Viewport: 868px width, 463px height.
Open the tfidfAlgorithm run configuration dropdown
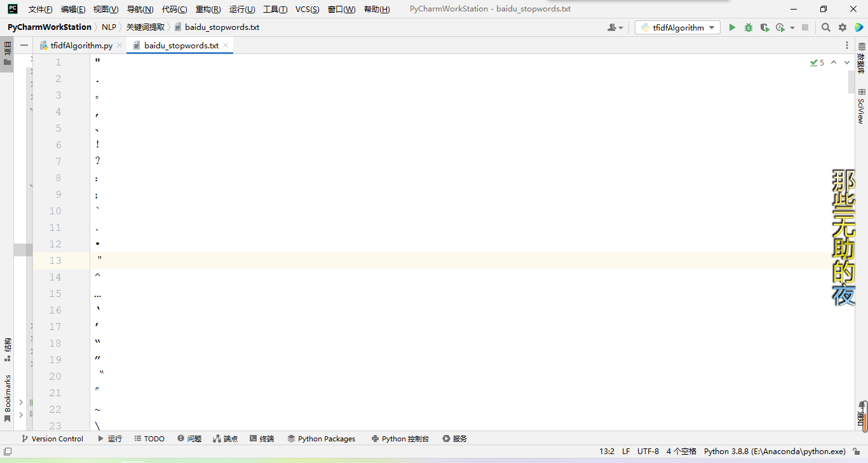point(677,27)
